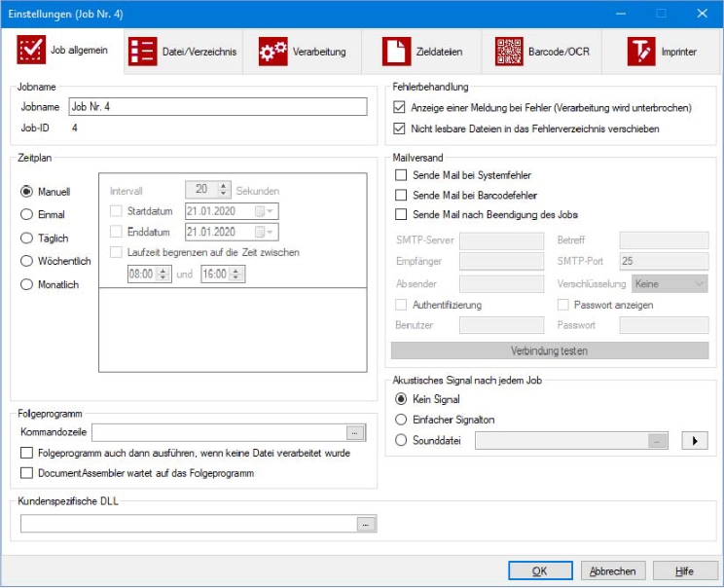Click the Datei/Verzeichnis tab icon
Screen dimensions: 724x588
point(143,52)
